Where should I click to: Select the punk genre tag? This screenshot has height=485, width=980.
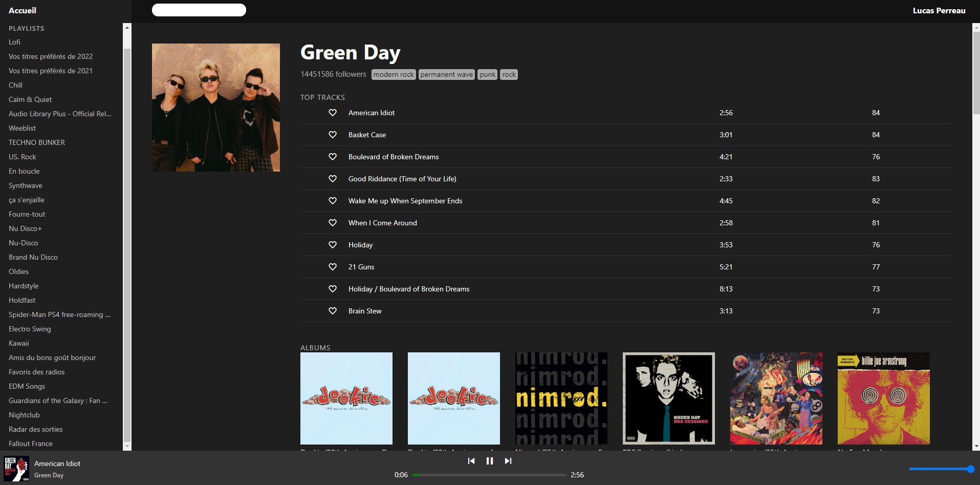(488, 75)
